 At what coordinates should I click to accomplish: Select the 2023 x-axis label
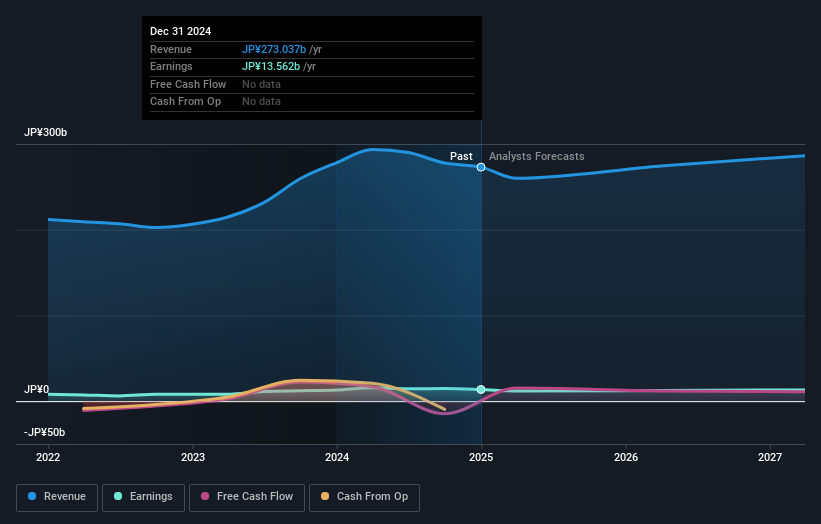[193, 457]
